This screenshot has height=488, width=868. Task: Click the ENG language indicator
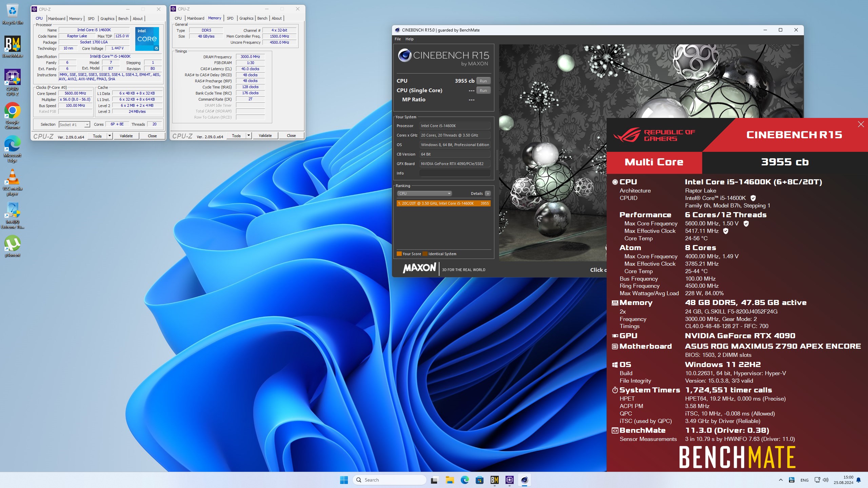click(x=804, y=480)
